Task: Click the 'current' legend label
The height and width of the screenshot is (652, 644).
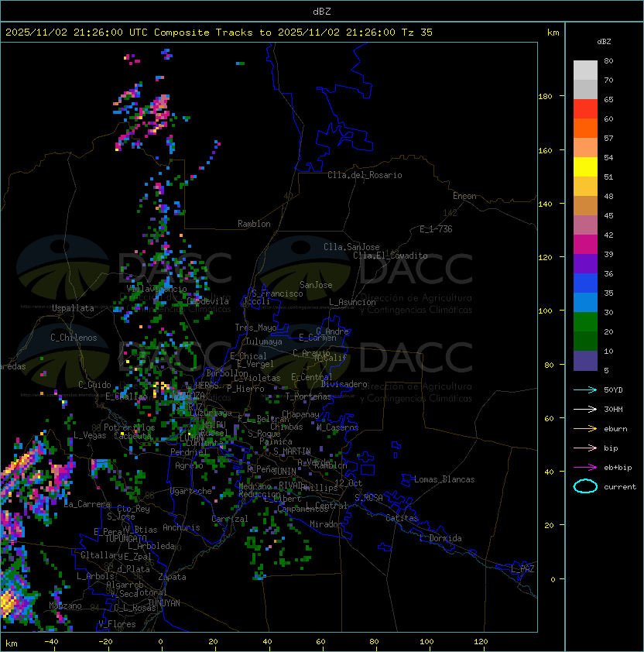Action: pyautogui.click(x=620, y=487)
